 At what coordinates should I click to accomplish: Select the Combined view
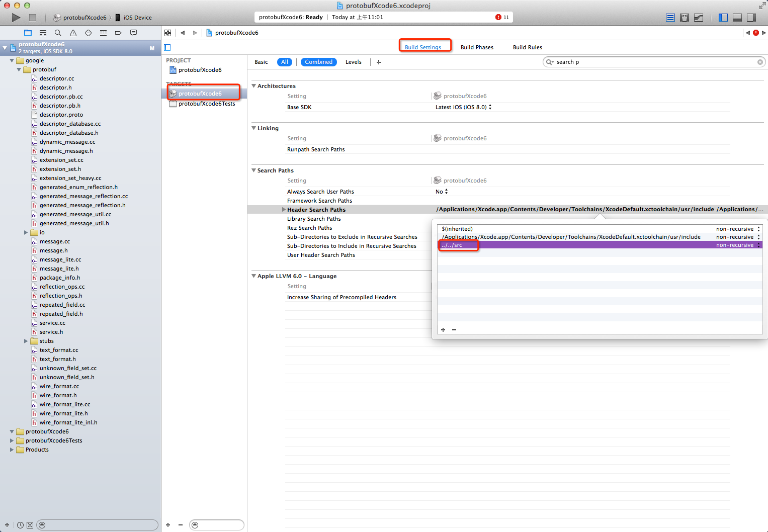pyautogui.click(x=318, y=62)
